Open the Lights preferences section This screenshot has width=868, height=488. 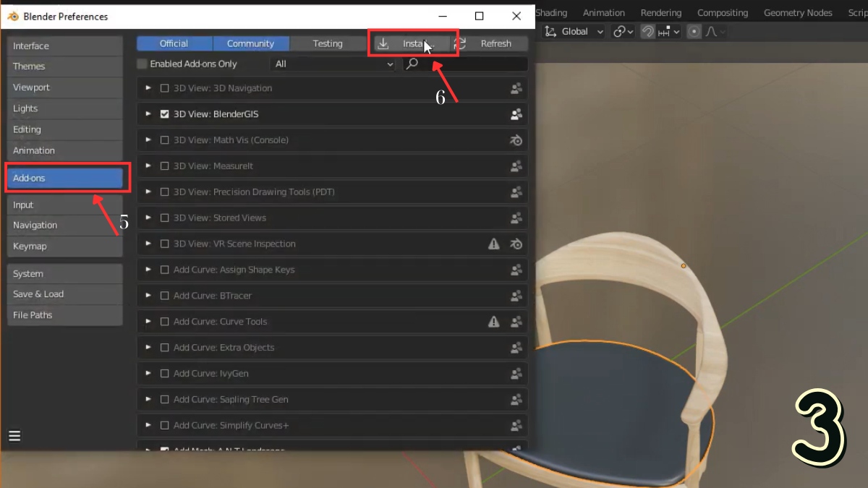(65, 108)
